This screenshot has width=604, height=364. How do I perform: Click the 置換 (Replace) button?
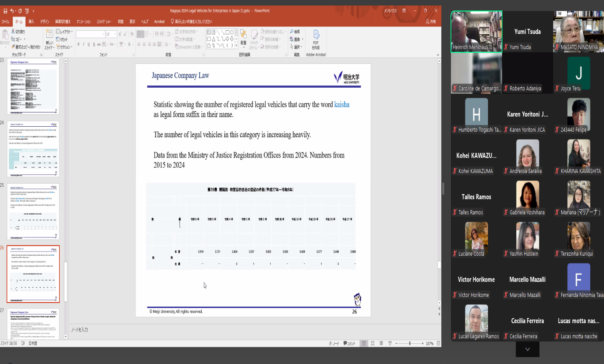(297, 39)
